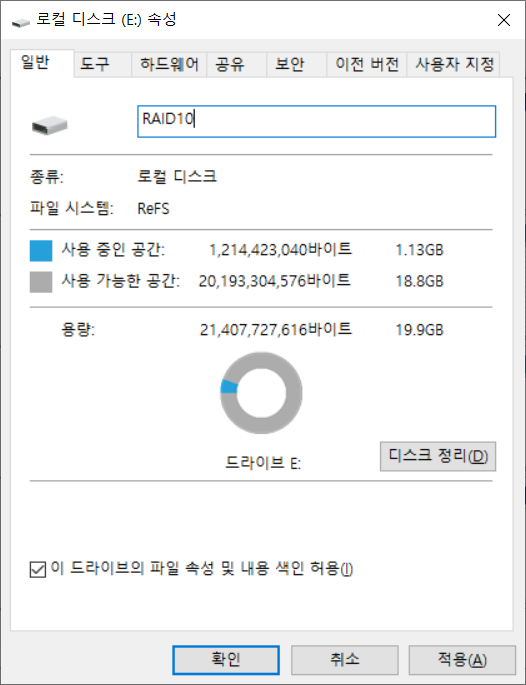
Task: Toggle the file indexing checkbox
Action: pyautogui.click(x=38, y=569)
